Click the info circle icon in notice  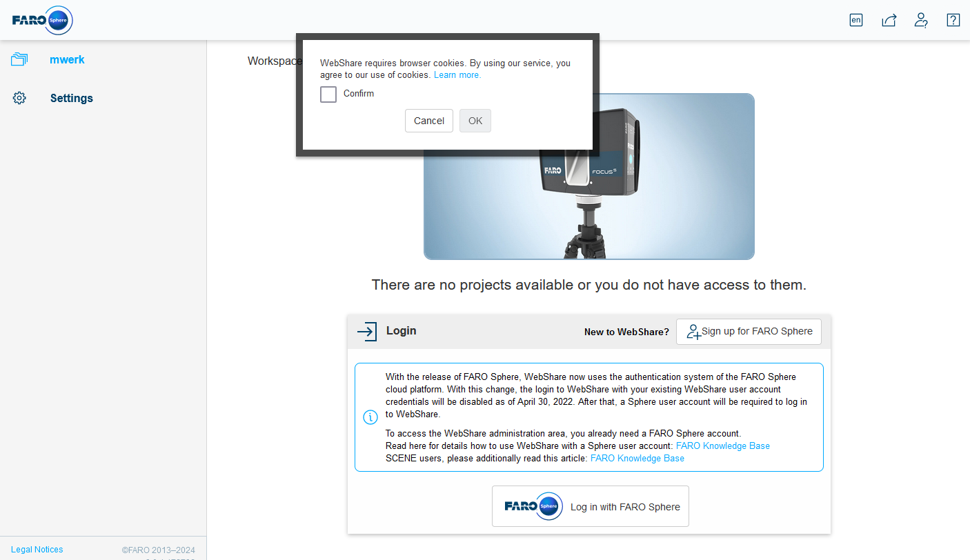coord(370,417)
